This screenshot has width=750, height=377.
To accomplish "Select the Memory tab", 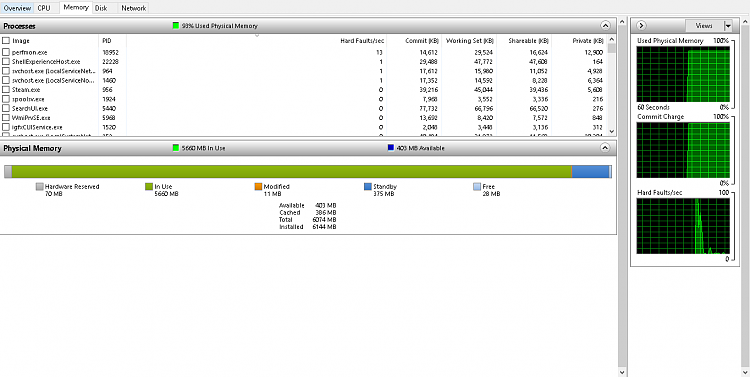I will point(76,8).
